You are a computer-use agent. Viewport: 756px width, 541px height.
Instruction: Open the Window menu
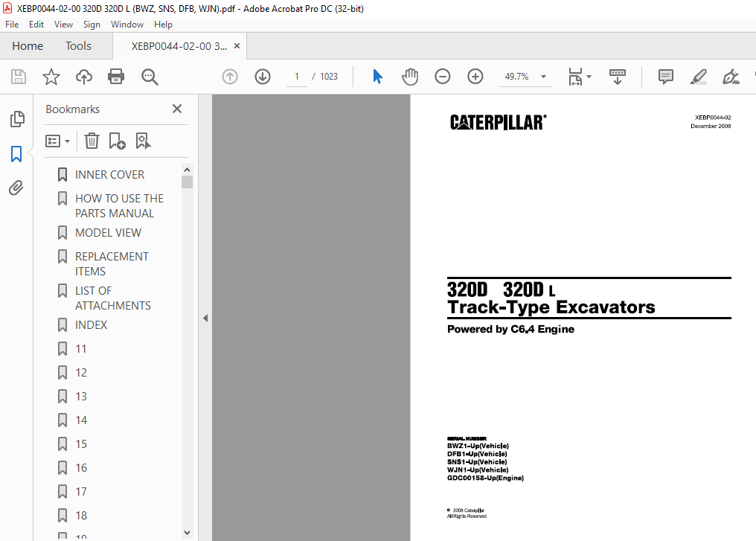point(127,25)
